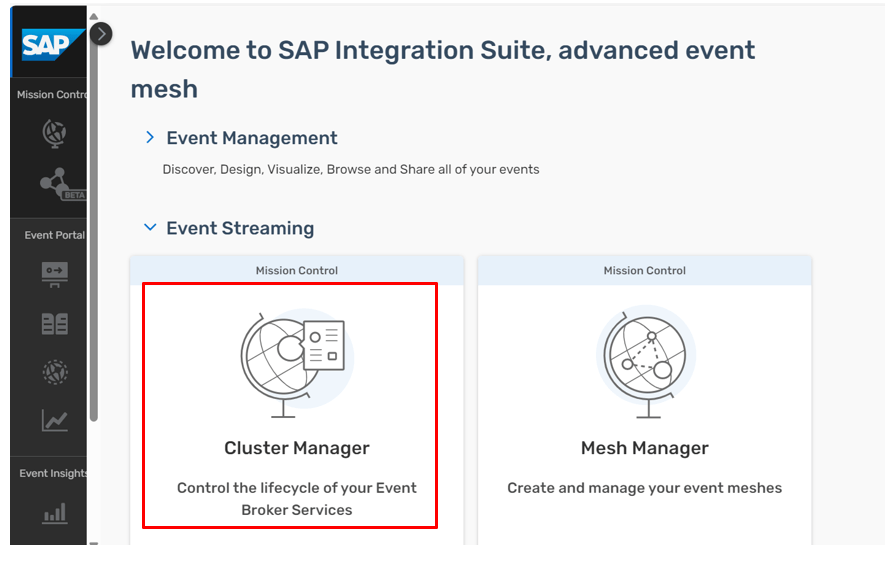Click the Mission Control header above Mesh Manager
This screenshot has height=577, width=892.
645,270
